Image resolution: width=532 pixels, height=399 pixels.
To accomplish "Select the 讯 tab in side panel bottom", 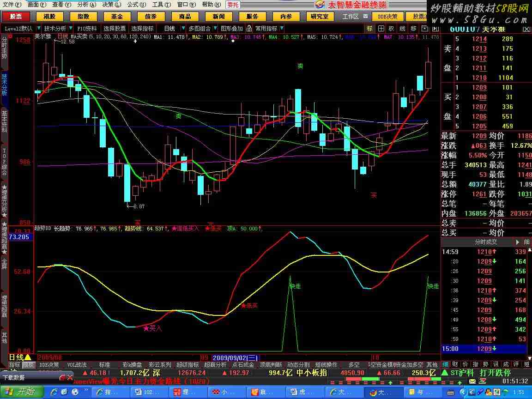I will tap(496, 364).
